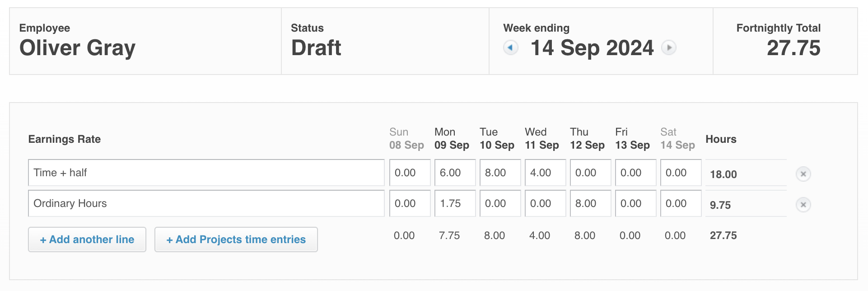This screenshot has width=868, height=291.
Task: Edit Ordinary Hours for Sat 14 Sep
Action: click(681, 203)
